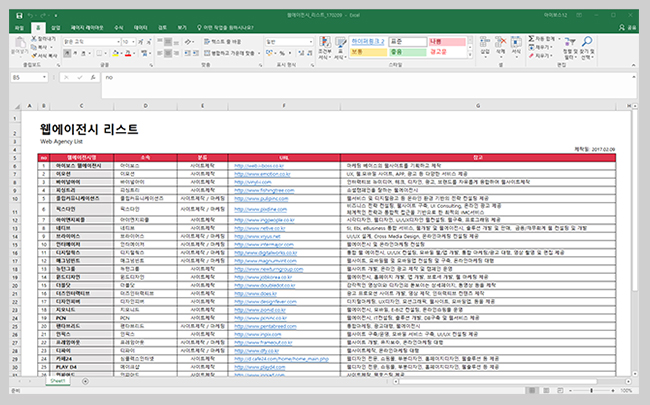Click the Decrease Font Size icon
Viewport: 650px width, 405px height.
[148, 42]
